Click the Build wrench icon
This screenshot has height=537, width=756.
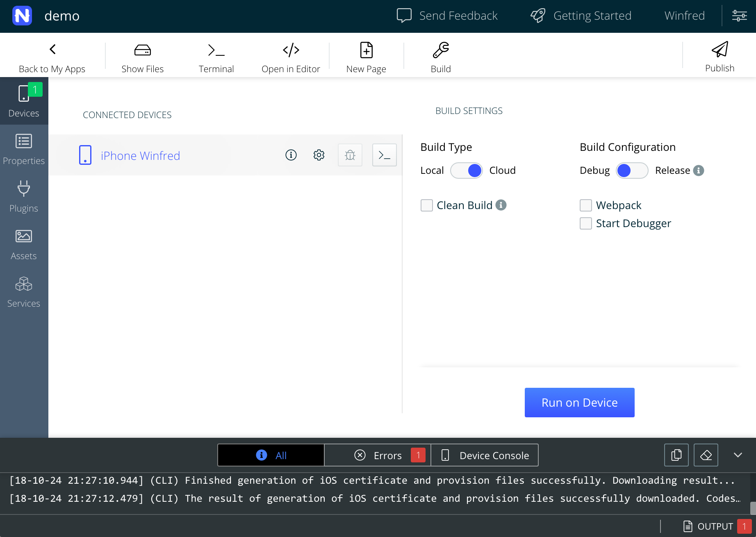tap(441, 50)
